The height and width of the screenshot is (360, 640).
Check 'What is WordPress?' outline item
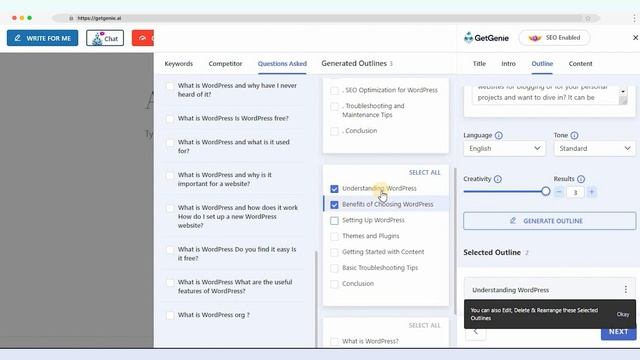click(334, 341)
